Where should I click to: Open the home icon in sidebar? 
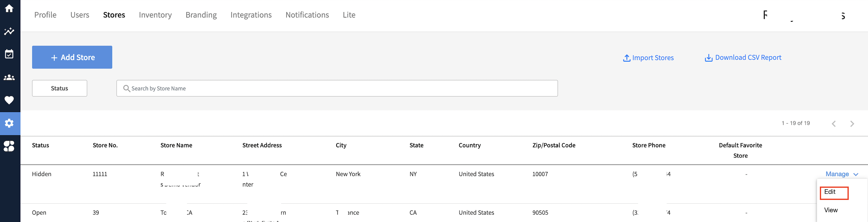coord(9,8)
